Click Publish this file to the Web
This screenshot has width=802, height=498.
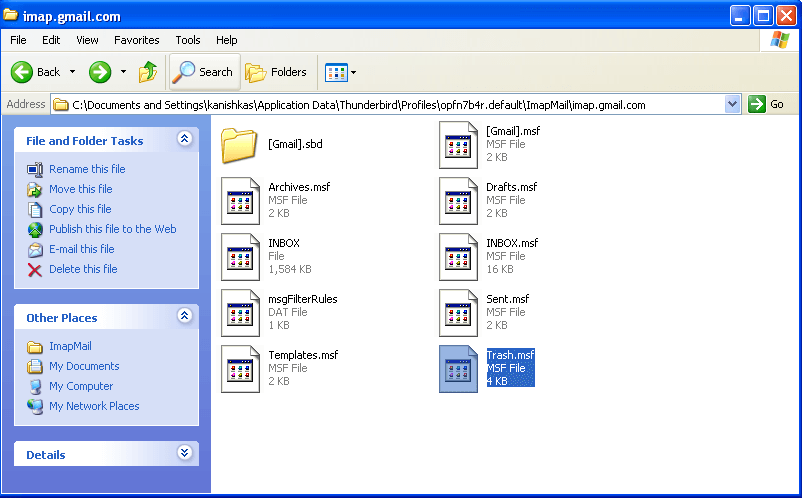[113, 229]
